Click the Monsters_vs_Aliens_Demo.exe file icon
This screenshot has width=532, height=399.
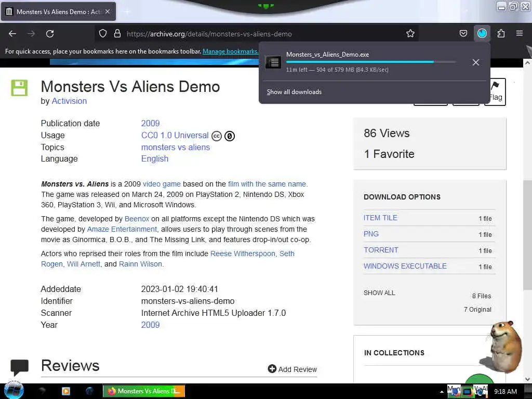click(x=273, y=62)
